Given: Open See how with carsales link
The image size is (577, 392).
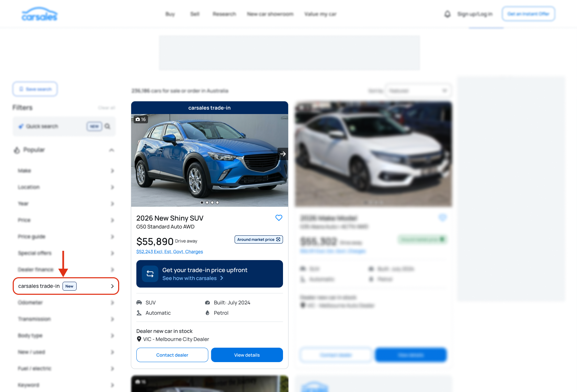Looking at the screenshot, I should coord(193,278).
